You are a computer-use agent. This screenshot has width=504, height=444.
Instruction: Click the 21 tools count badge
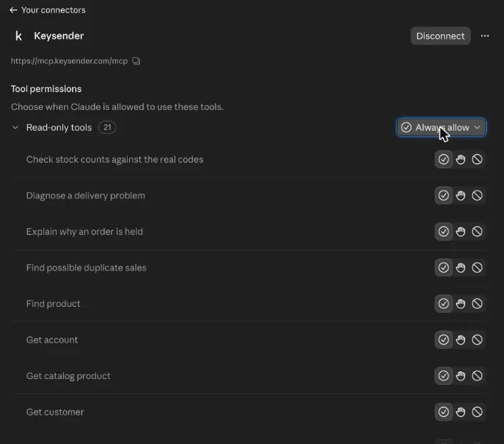click(107, 127)
